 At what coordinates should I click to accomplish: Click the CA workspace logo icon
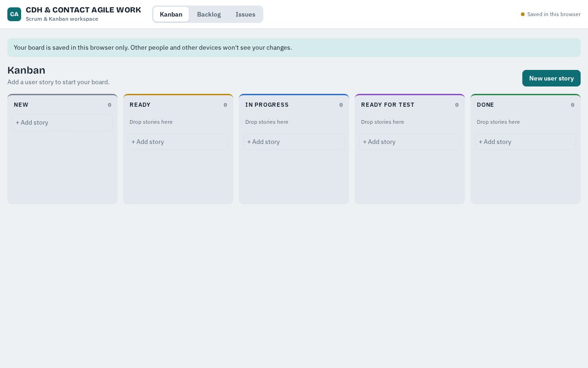(14, 14)
